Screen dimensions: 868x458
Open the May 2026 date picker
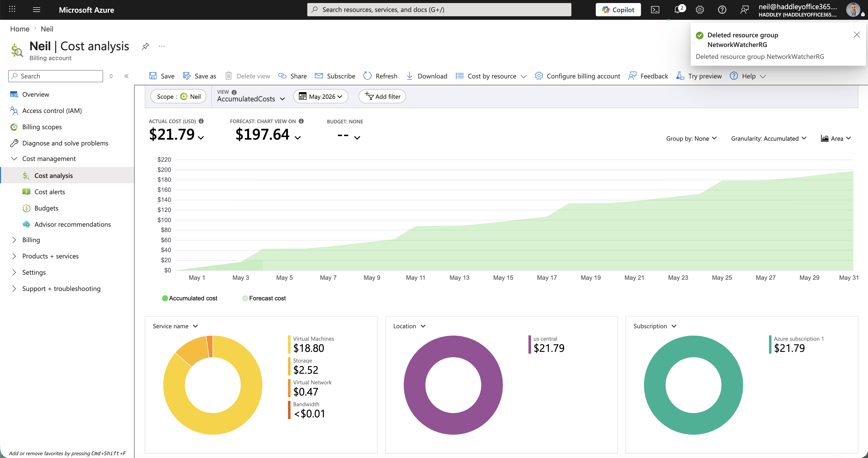(320, 97)
